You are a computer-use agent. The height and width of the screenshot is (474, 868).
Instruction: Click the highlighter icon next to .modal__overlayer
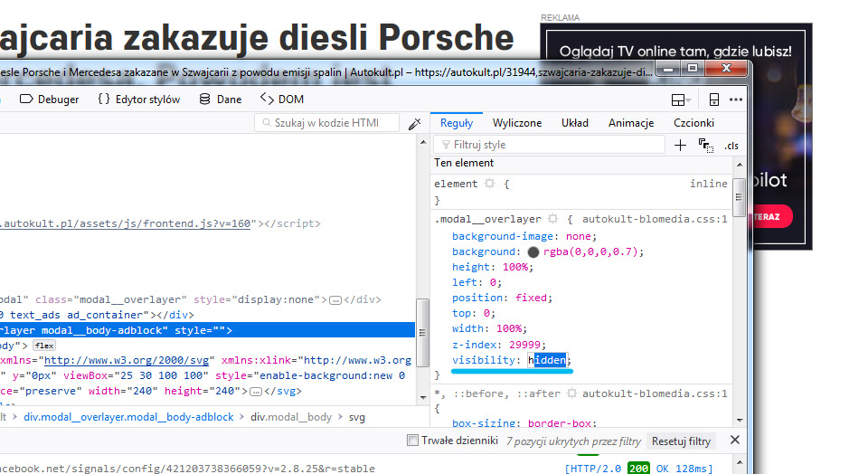pyautogui.click(x=553, y=219)
